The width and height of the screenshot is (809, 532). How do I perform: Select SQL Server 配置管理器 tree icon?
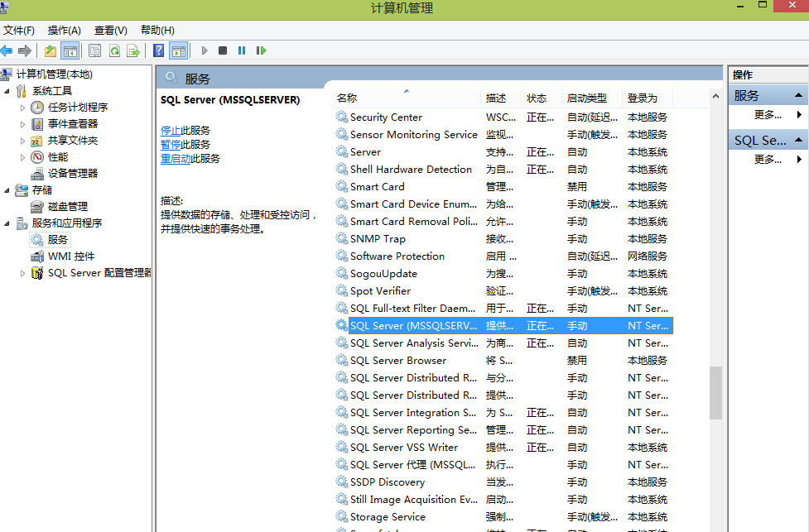pos(37,273)
